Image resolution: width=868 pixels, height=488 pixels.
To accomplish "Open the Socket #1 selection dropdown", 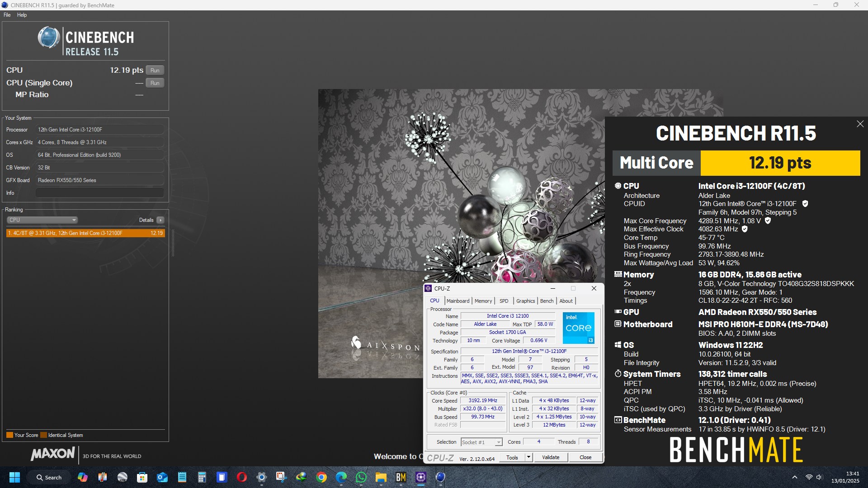I will (x=481, y=442).
